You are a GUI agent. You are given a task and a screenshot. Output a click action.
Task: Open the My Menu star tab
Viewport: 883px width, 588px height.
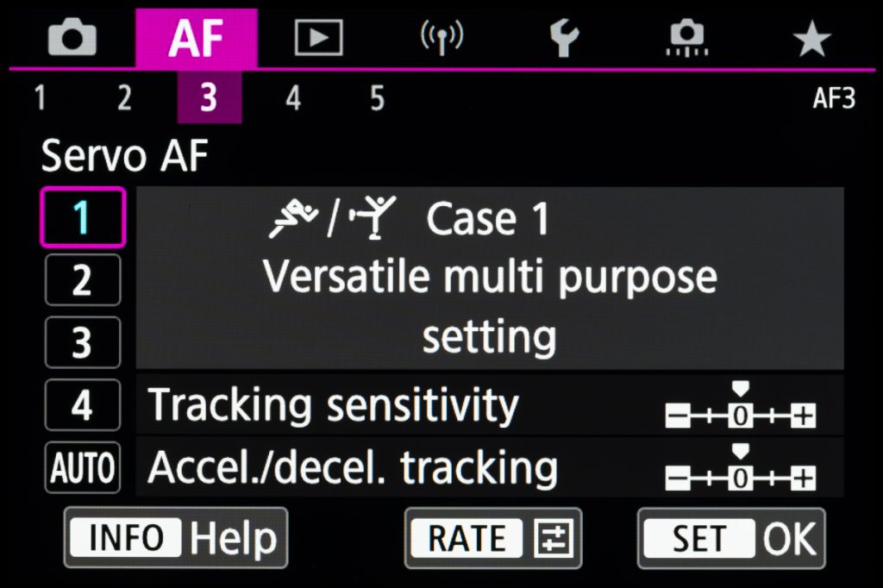tap(811, 38)
